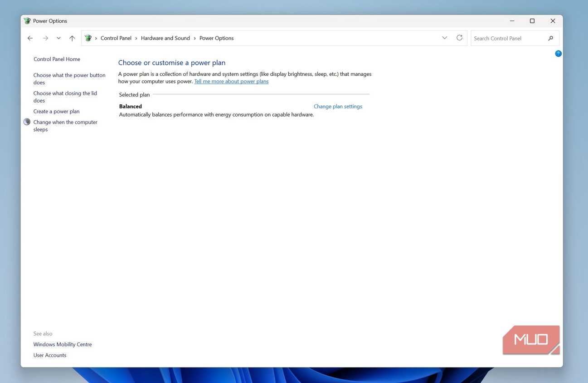588x383 pixels.
Task: Select Control Panel in the breadcrumb
Action: pos(116,38)
